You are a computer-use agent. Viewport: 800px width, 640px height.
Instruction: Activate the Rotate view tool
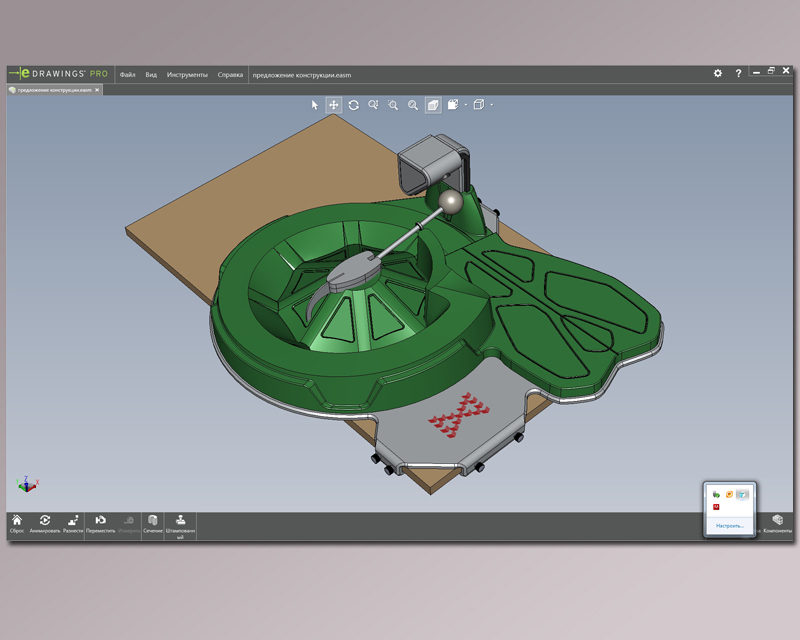[354, 105]
